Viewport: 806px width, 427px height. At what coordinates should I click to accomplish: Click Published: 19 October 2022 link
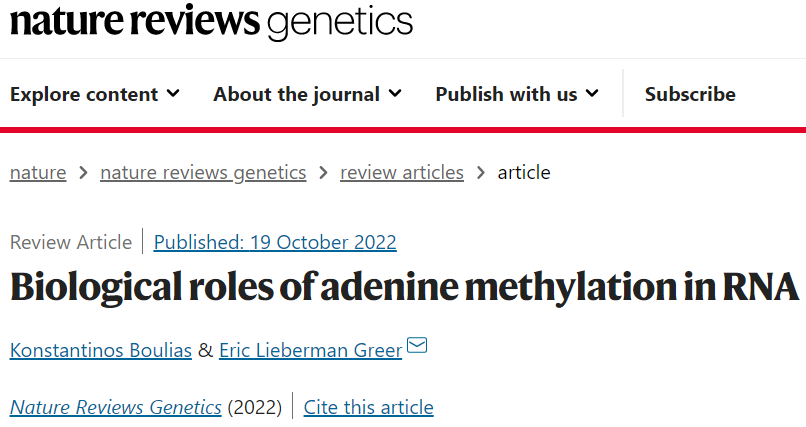(275, 242)
